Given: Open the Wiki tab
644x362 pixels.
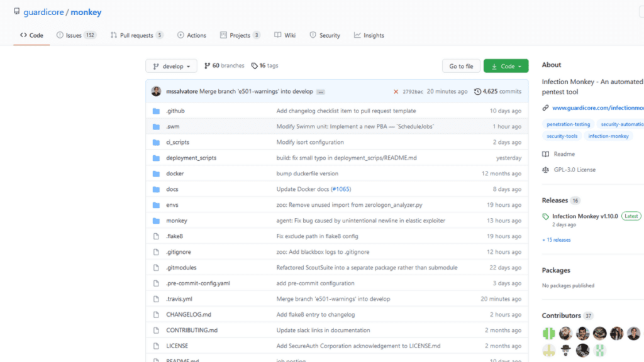Looking at the screenshot, I should click(x=285, y=35).
